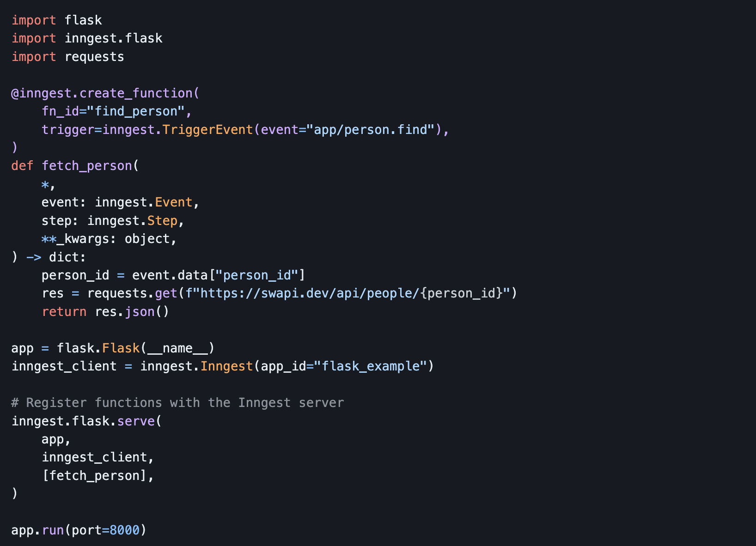This screenshot has width=756, height=546.
Task: Click the 'app,' argument in serve call
Action: [56, 439]
